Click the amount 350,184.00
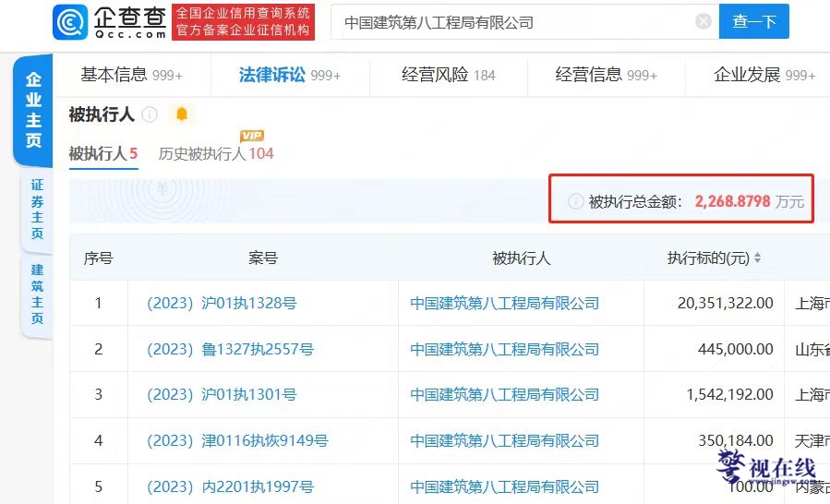The height and width of the screenshot is (504, 830). [736, 440]
